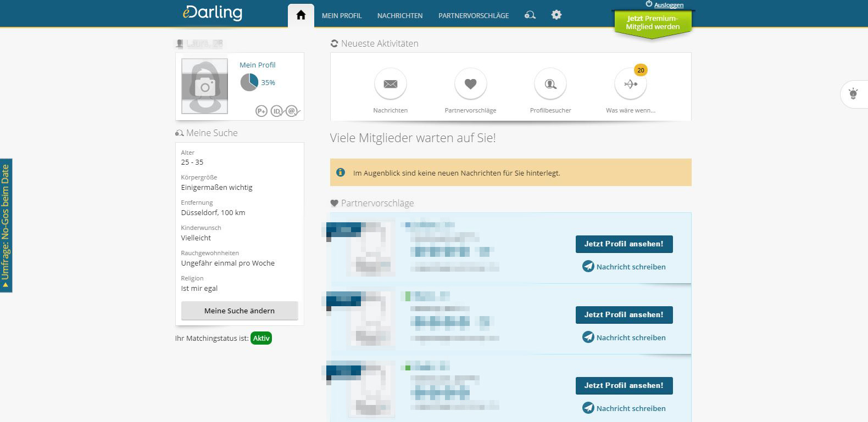Click the ID verification badge icon
Image resolution: width=868 pixels, height=422 pixels.
pyautogui.click(x=277, y=111)
